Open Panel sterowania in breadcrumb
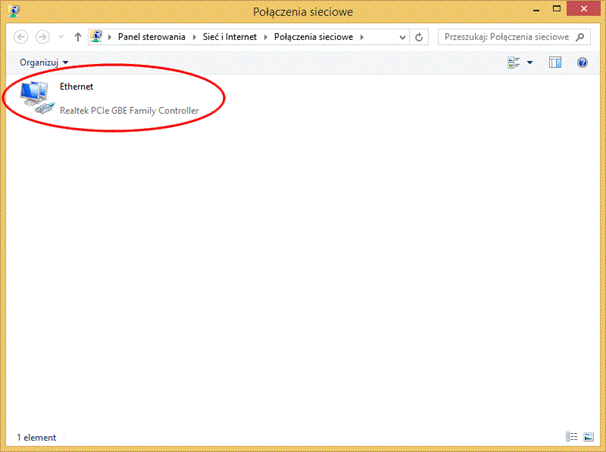This screenshot has width=606, height=452. click(x=152, y=37)
